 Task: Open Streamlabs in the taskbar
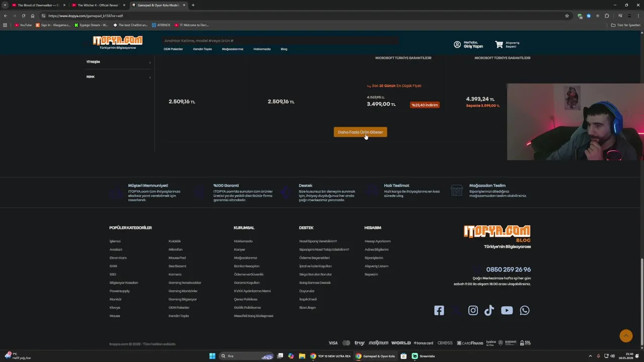click(x=424, y=356)
